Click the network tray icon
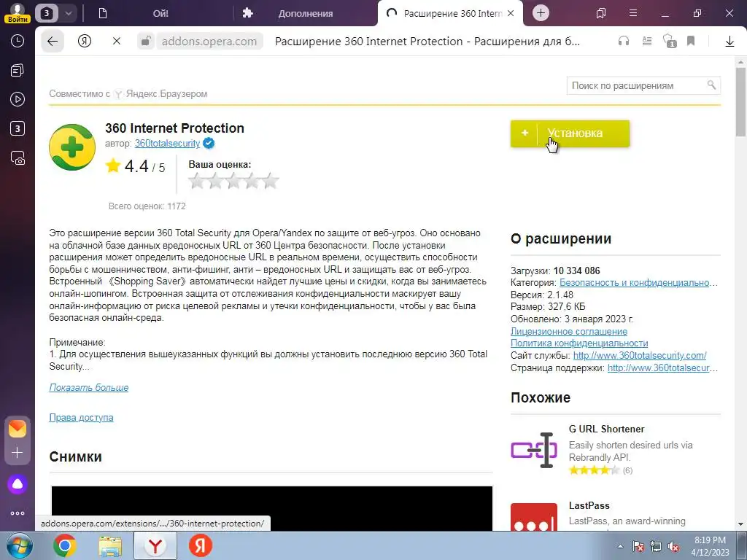Screen dimensions: 747x560 click(656, 547)
